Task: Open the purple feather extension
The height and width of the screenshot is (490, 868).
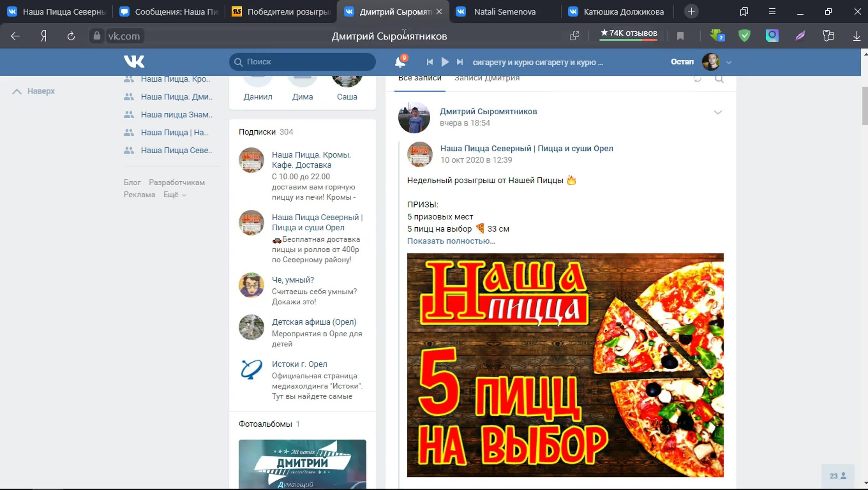Action: 800,36
